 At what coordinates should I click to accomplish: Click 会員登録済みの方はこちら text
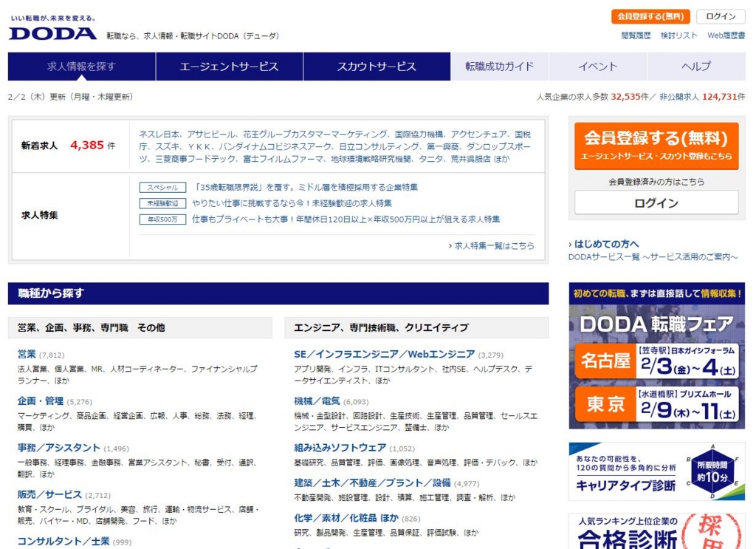(x=656, y=182)
